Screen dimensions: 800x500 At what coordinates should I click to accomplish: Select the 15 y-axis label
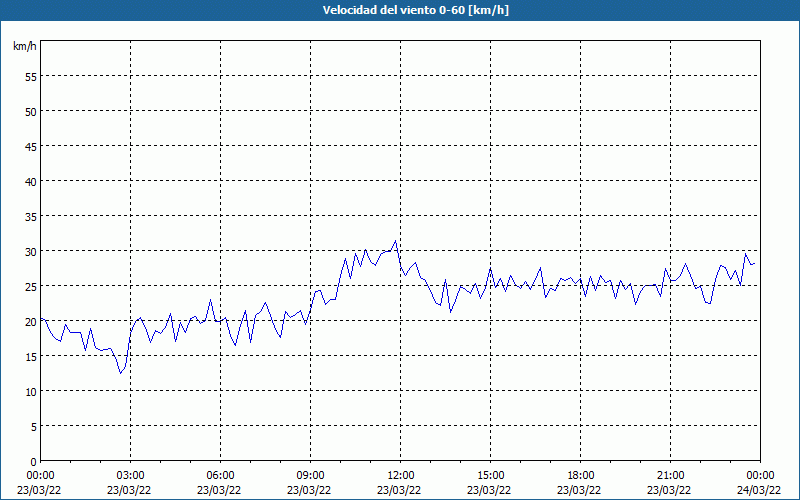31,356
